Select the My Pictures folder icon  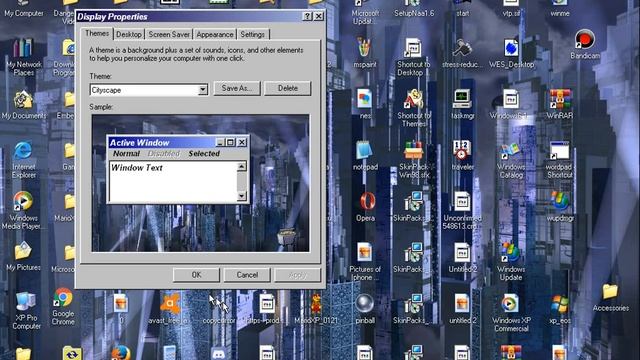23,256
